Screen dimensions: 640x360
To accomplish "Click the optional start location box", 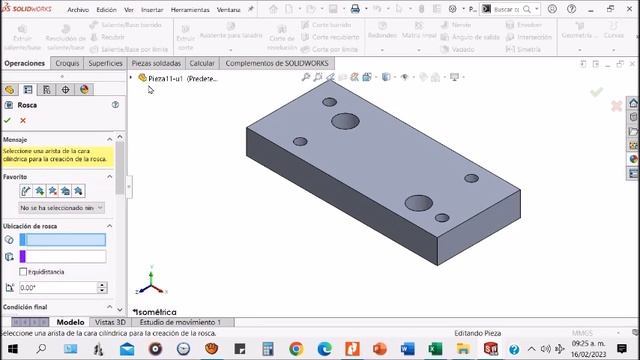I will 62,256.
